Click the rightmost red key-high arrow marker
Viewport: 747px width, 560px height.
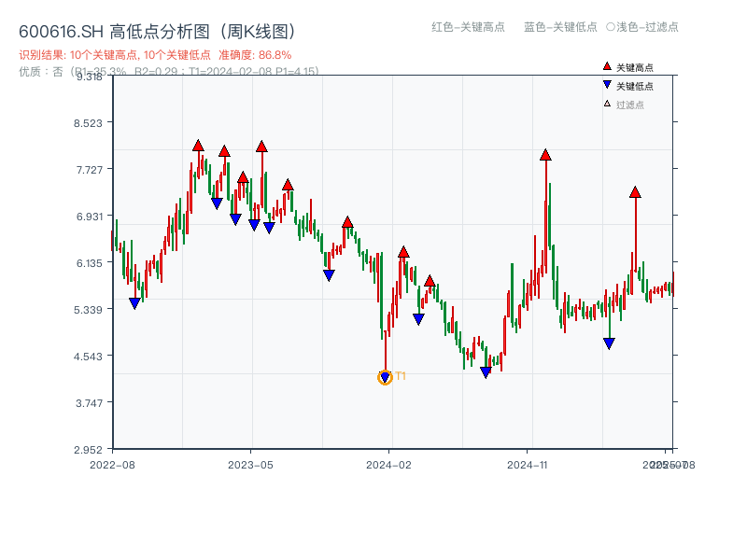click(x=634, y=192)
